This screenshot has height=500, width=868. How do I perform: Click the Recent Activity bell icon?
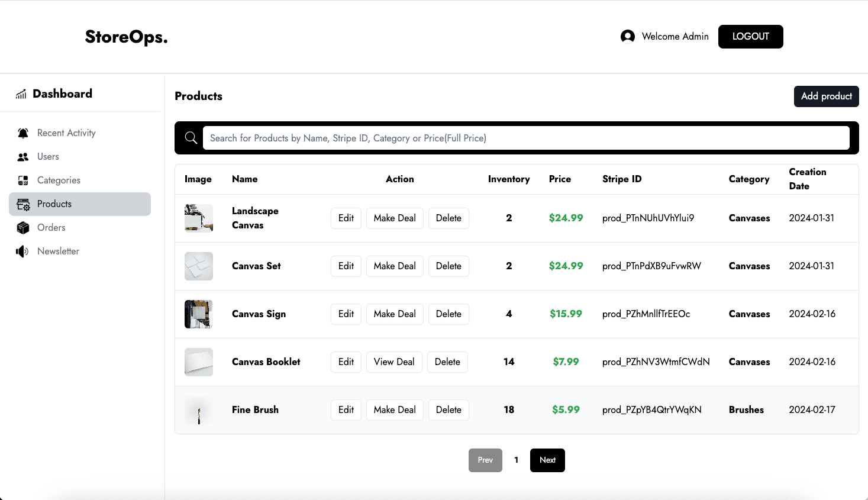coord(23,133)
